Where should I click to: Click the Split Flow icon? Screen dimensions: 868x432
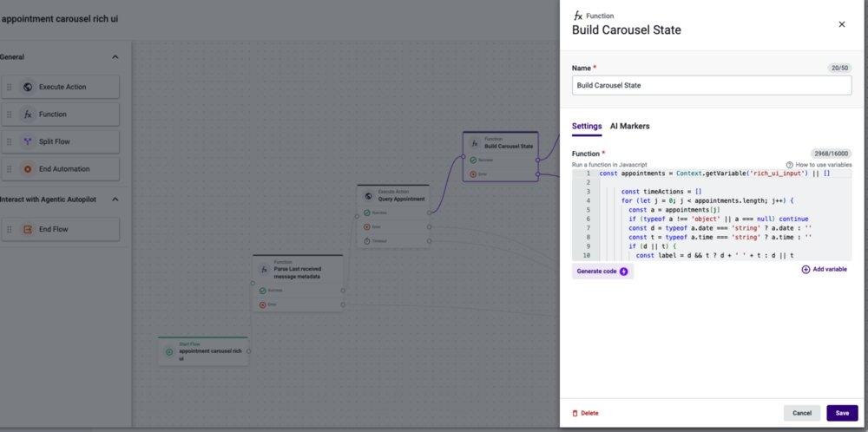point(28,141)
